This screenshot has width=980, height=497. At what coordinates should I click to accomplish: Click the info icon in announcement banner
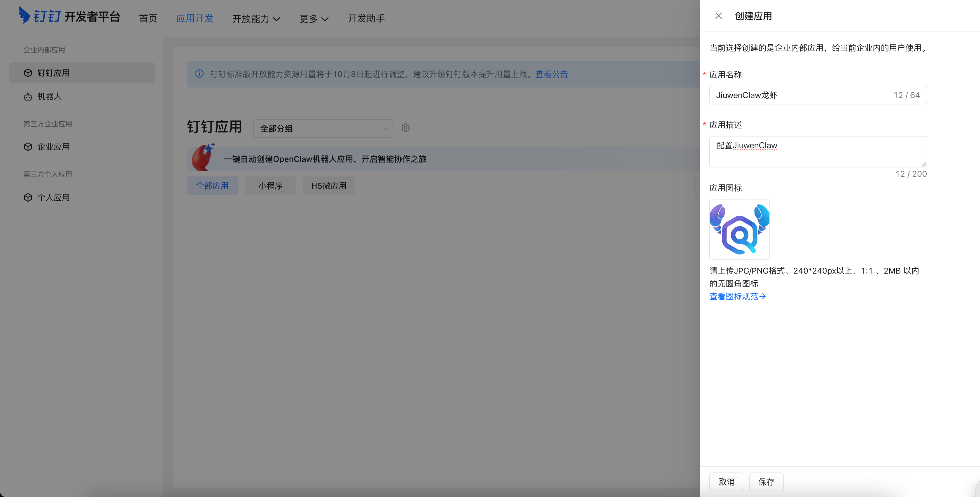coord(199,74)
